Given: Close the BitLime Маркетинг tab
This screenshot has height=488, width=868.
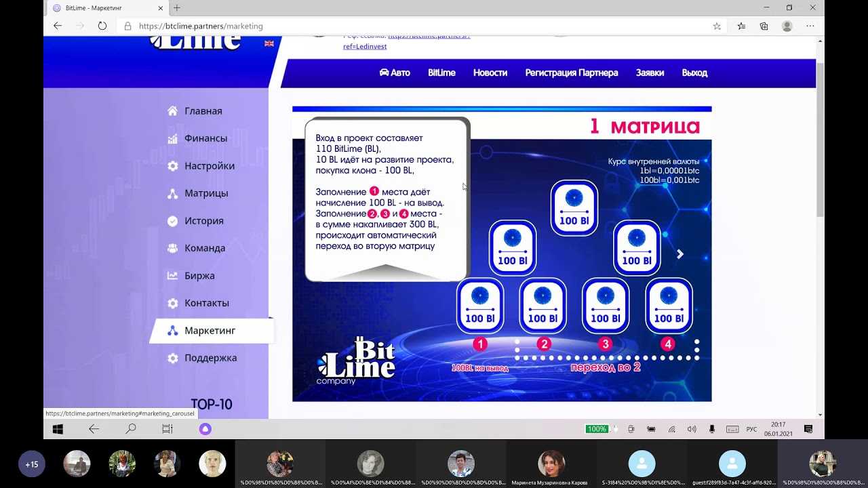Looking at the screenshot, I should point(161,8).
